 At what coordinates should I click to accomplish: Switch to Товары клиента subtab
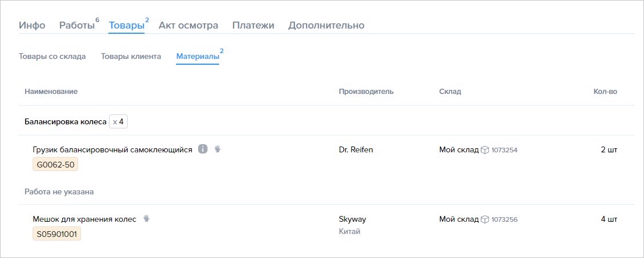coord(131,57)
